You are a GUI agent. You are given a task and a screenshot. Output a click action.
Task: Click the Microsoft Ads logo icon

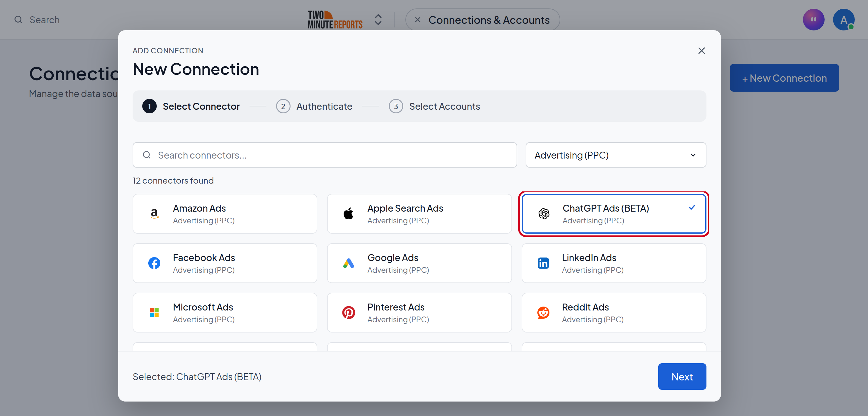pos(154,313)
